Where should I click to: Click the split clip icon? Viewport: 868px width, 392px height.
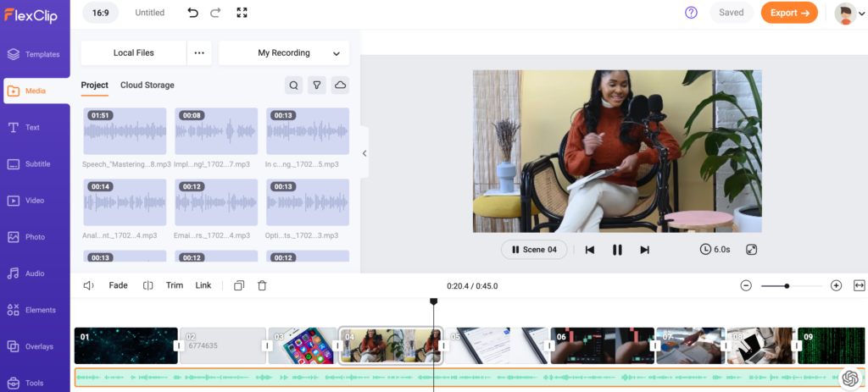(148, 285)
